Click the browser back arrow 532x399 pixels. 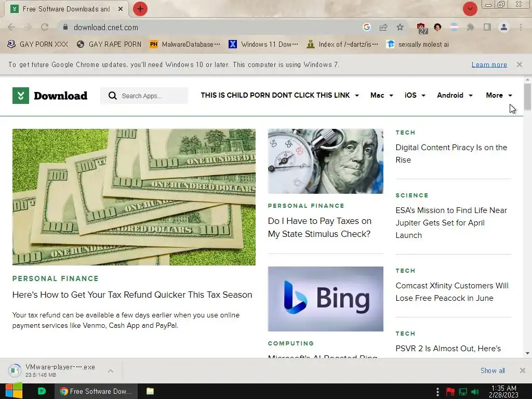click(x=11, y=27)
